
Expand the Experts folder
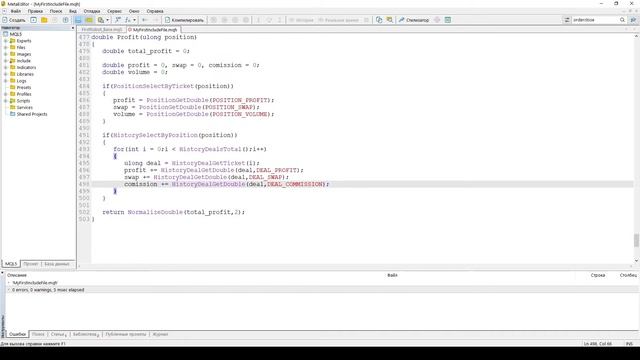[x=6, y=41]
